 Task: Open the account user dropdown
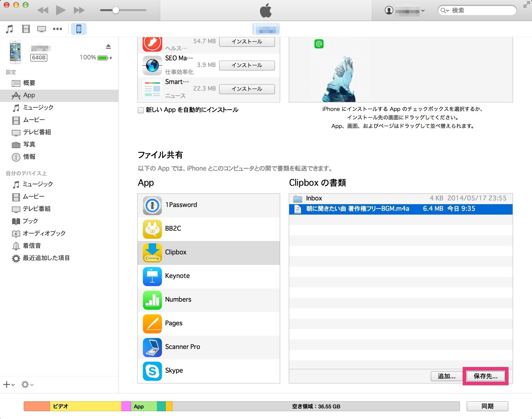[404, 11]
